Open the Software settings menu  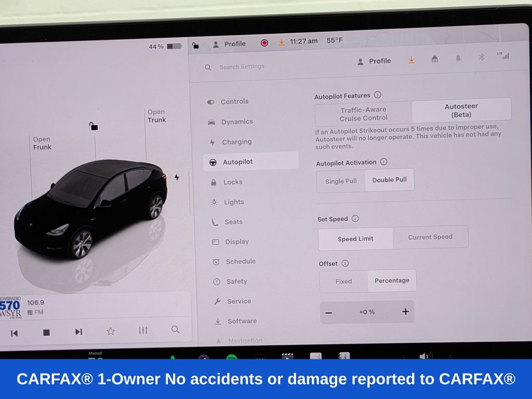point(242,321)
